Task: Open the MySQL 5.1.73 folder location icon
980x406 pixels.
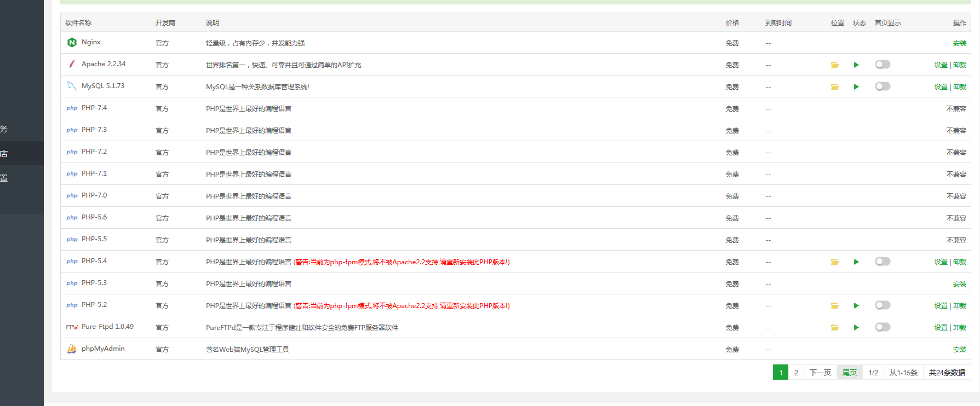Action: tap(835, 86)
